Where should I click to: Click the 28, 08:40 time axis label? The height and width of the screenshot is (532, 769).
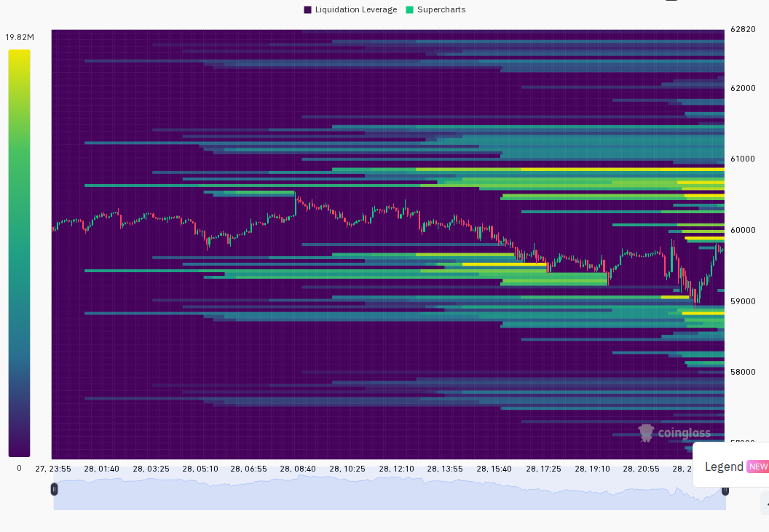(298, 469)
